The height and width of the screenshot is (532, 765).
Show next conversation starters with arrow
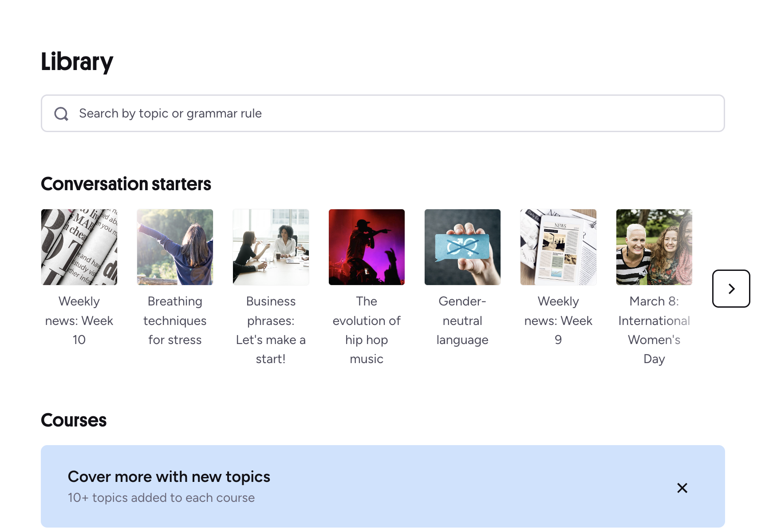click(x=731, y=289)
